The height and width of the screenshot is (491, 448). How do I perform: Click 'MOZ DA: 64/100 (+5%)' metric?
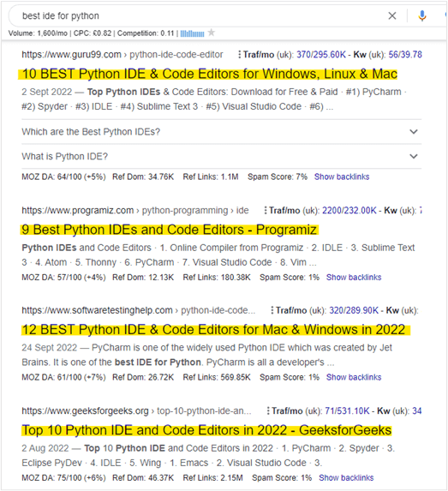pyautogui.click(x=63, y=177)
